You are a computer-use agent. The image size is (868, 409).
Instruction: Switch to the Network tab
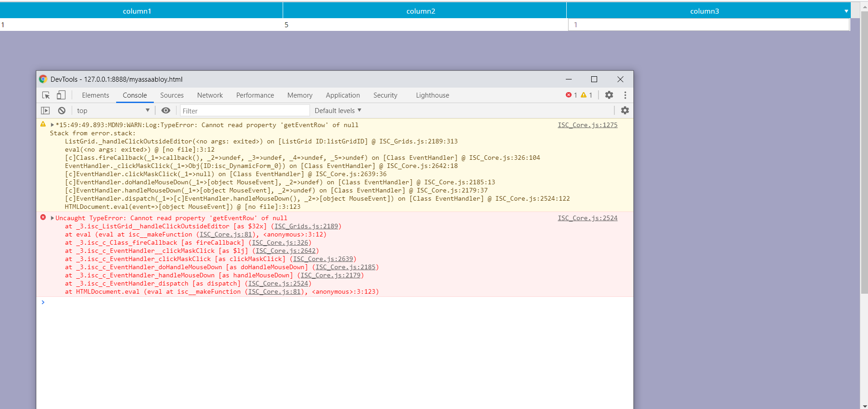(x=210, y=95)
